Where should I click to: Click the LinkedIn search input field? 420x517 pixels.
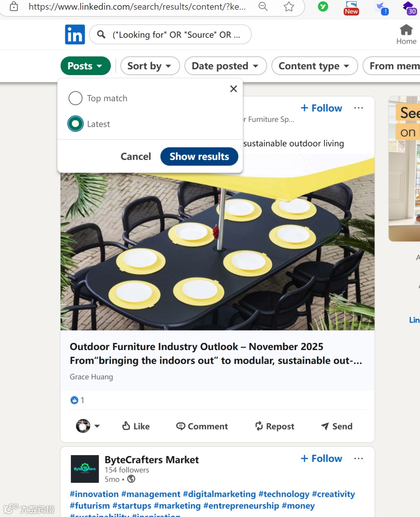[176, 35]
